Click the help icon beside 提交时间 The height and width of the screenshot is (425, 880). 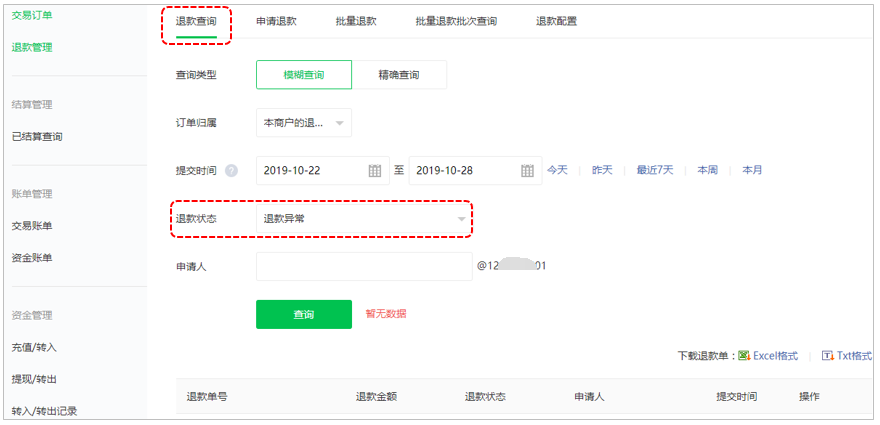[x=232, y=171]
